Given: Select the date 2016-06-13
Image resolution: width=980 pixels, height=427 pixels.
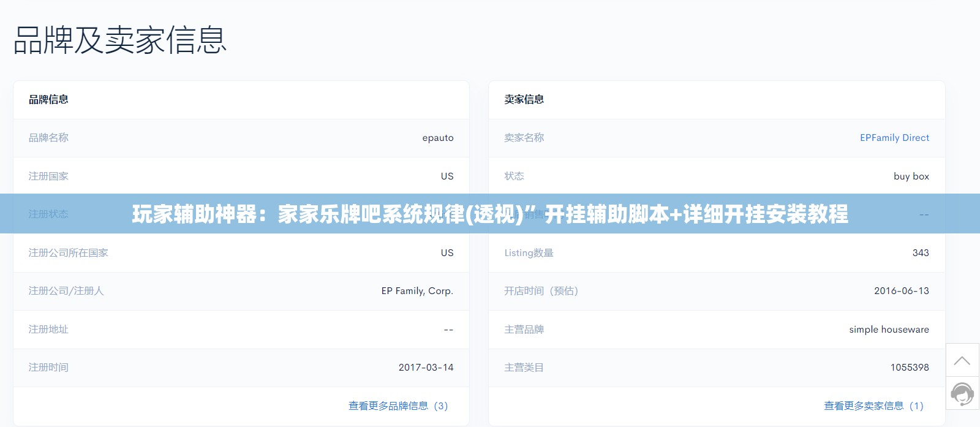Looking at the screenshot, I should [901, 291].
